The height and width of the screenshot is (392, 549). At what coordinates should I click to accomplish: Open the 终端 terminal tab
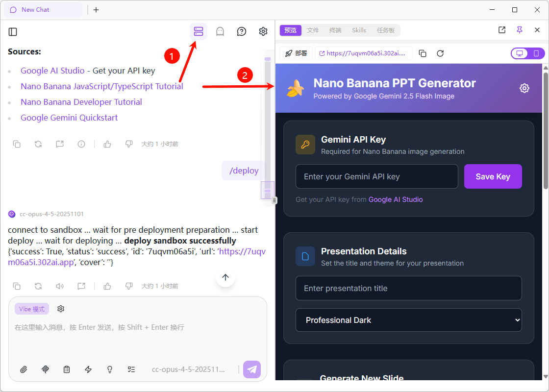tap(335, 30)
